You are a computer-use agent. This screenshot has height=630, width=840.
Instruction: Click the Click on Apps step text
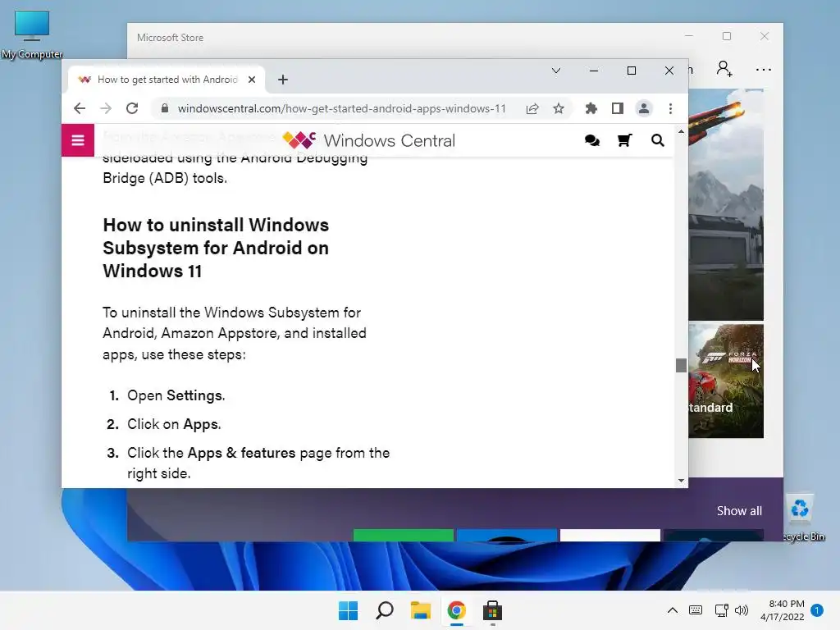coord(174,424)
